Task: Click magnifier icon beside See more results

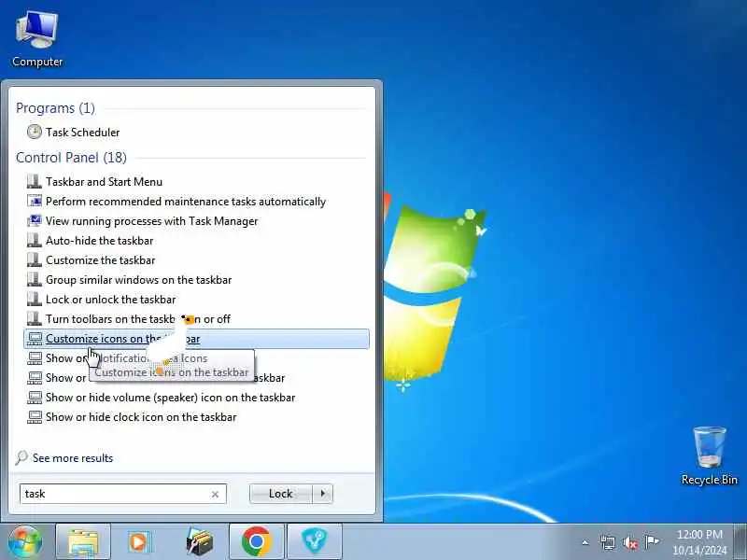Action: (21, 457)
